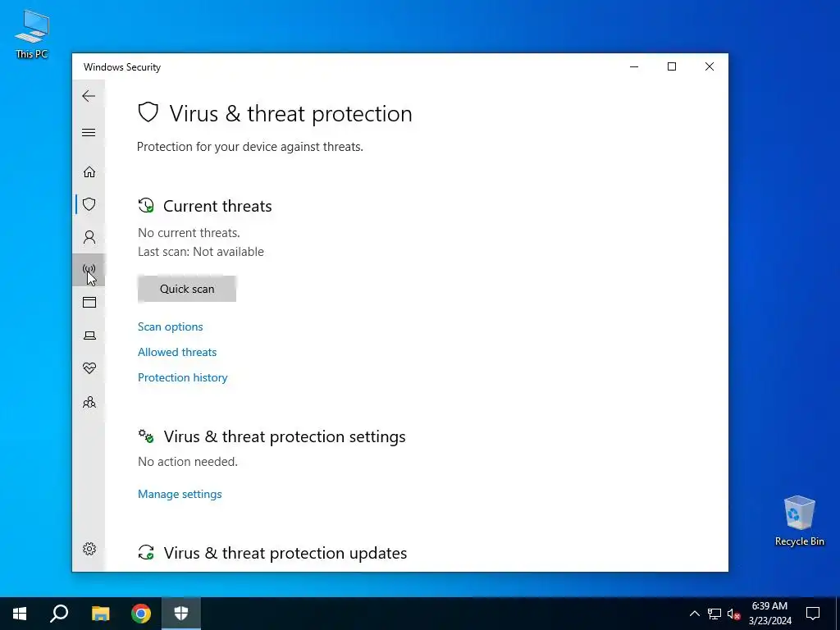Open Scan options link
The width and height of the screenshot is (840, 630).
[171, 326]
